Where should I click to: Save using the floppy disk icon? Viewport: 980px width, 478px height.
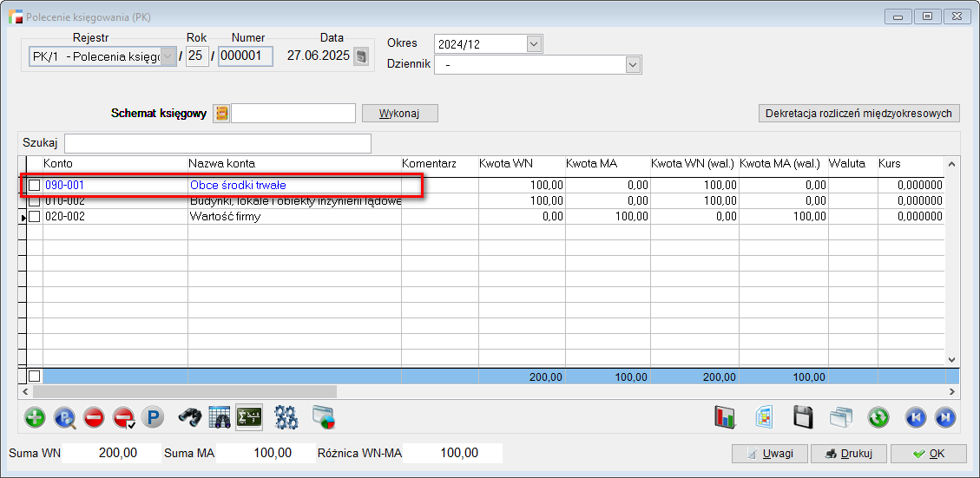(803, 417)
